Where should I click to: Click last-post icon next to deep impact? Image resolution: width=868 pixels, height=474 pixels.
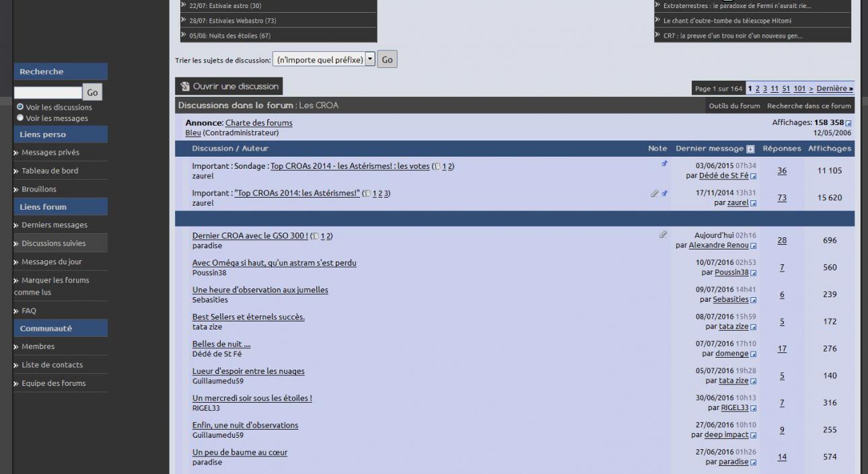(x=754, y=435)
